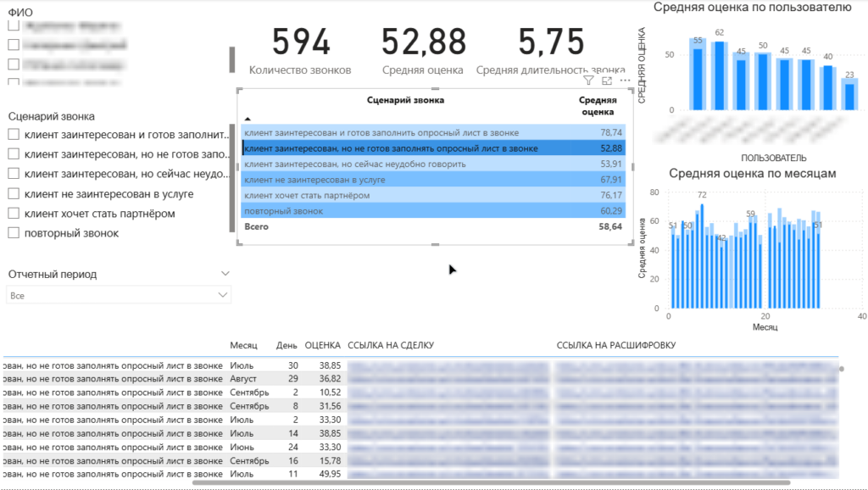Check 'клиент хочет стать партнёром' checkbox
This screenshot has height=490, width=868.
pyautogui.click(x=14, y=213)
